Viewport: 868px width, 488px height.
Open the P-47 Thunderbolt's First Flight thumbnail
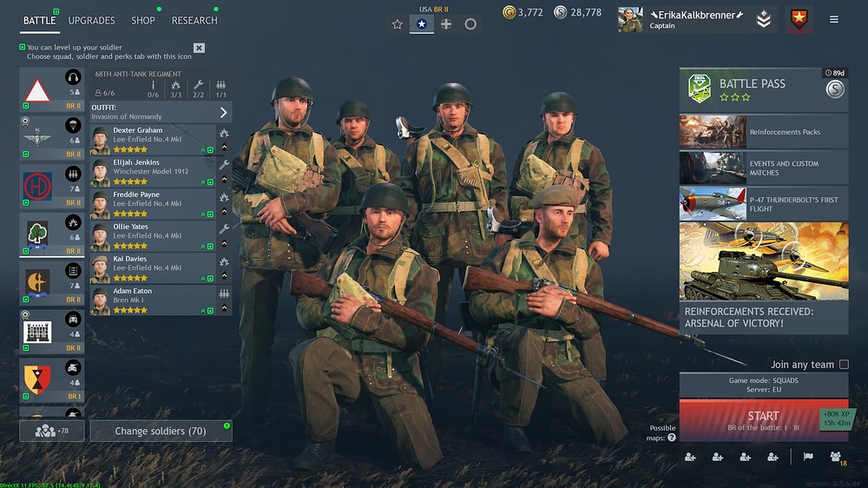pyautogui.click(x=713, y=204)
